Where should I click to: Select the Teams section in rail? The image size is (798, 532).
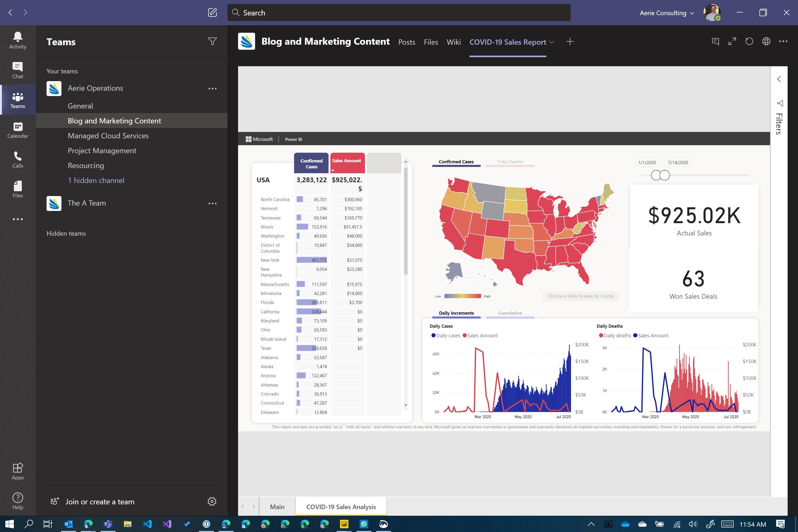pyautogui.click(x=18, y=100)
